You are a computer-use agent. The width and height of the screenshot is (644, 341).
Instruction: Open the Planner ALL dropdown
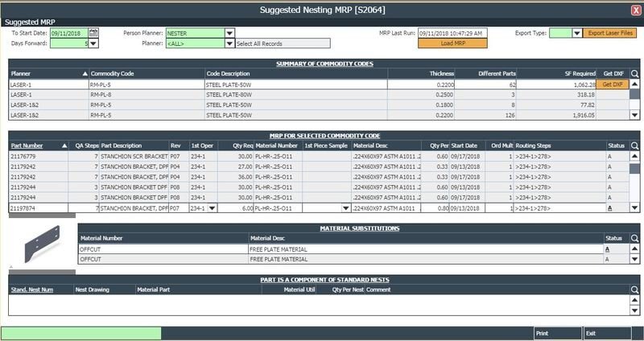pyautogui.click(x=229, y=43)
